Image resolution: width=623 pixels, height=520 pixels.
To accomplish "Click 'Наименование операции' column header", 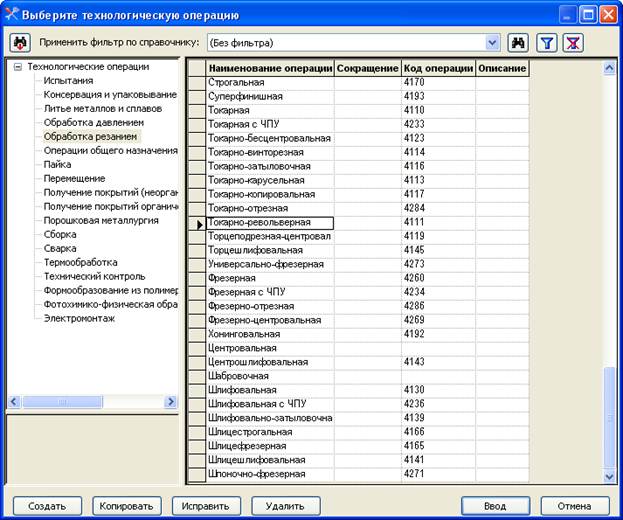I will click(270, 68).
